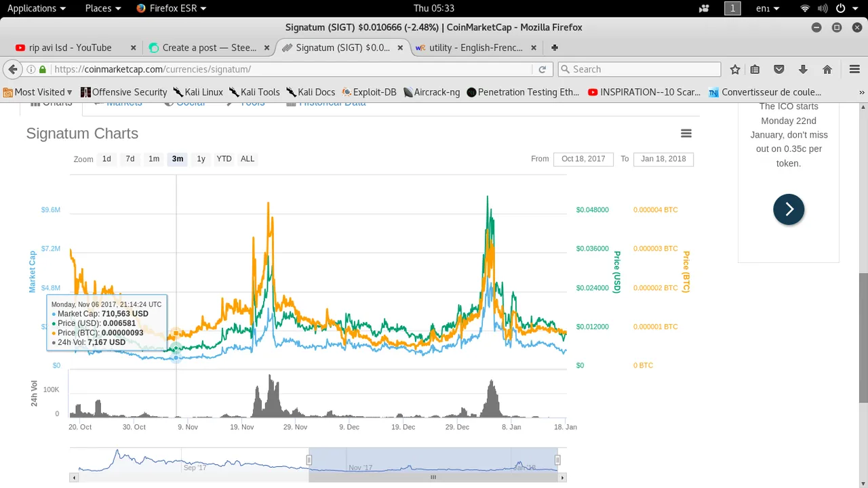Click the page vertical scrollbar
This screenshot has height=488, width=868.
[863, 338]
